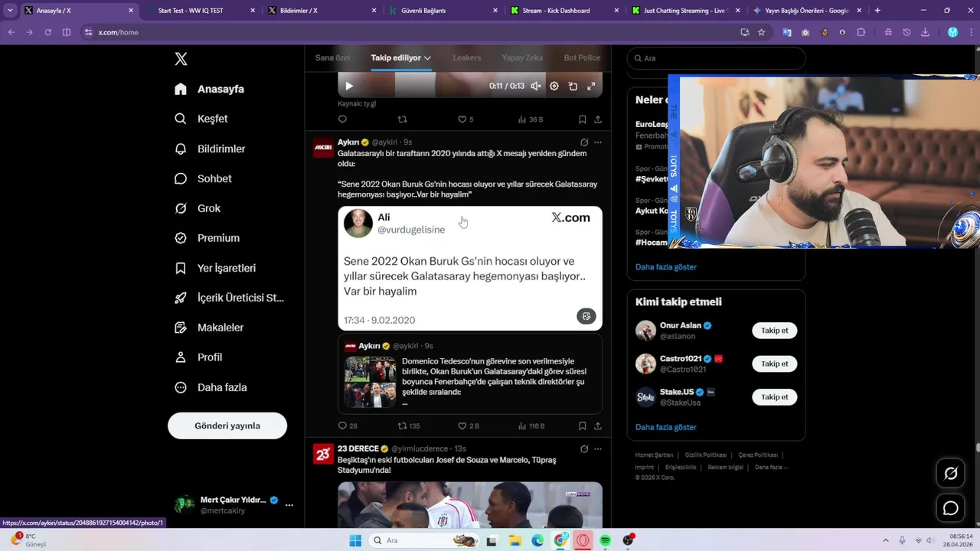Expand Daha fazla menu in sidebar

coord(211,387)
